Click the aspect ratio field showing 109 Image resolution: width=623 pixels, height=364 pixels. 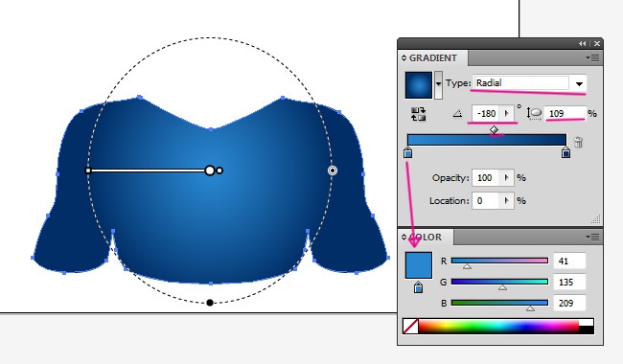(565, 114)
